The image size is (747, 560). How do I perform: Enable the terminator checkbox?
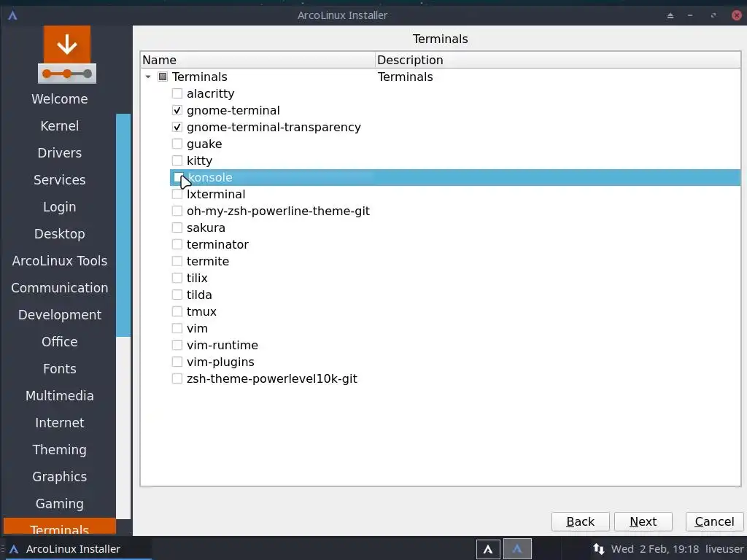(x=177, y=244)
